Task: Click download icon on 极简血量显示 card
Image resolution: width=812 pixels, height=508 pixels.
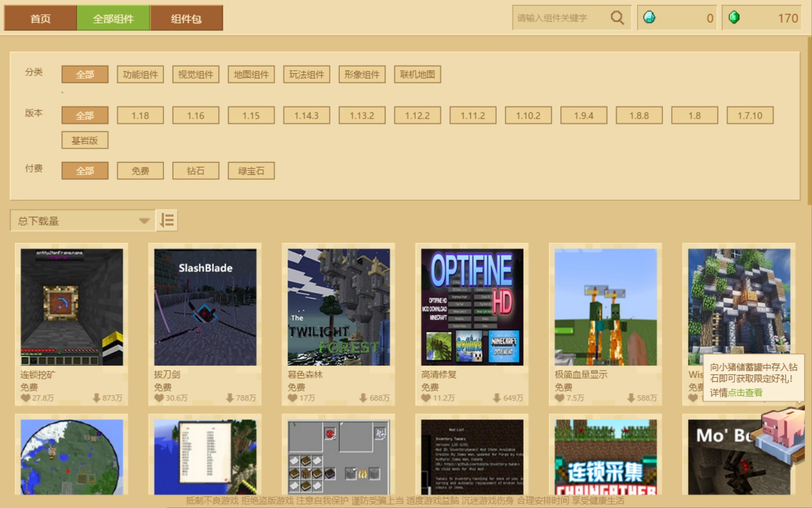Action: pos(631,398)
